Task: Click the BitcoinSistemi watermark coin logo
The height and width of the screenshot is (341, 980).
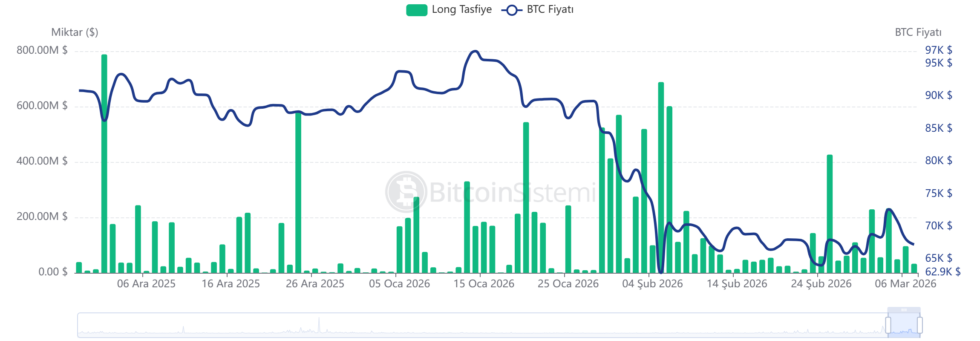Action: point(406,192)
